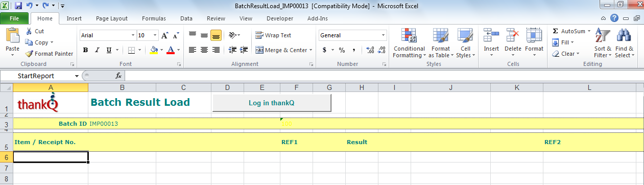Screen dimensions: 644x185
Task: Click the Fill button in Editing group
Action: (564, 42)
